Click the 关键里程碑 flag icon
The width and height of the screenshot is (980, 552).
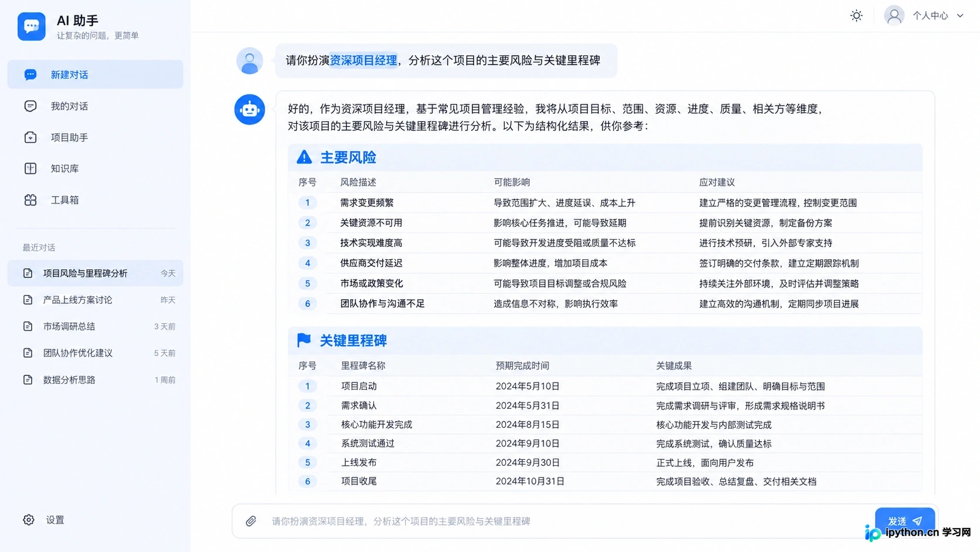pos(304,340)
